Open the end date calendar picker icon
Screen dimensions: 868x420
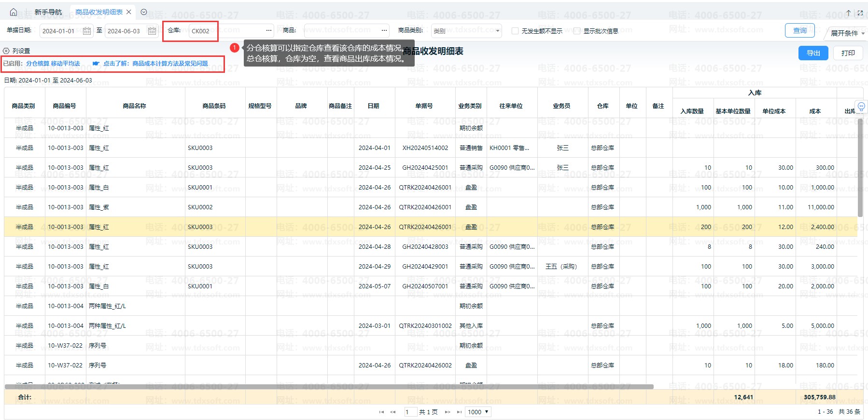152,31
